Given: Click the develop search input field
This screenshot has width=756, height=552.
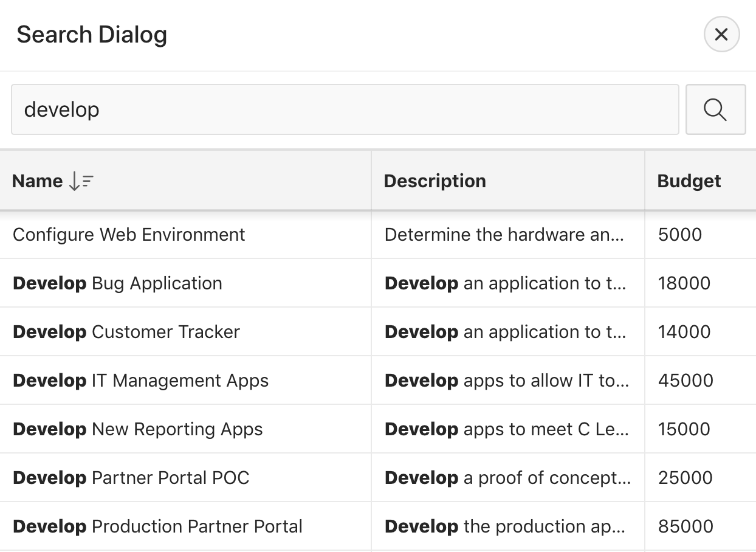Looking at the screenshot, I should (x=345, y=109).
